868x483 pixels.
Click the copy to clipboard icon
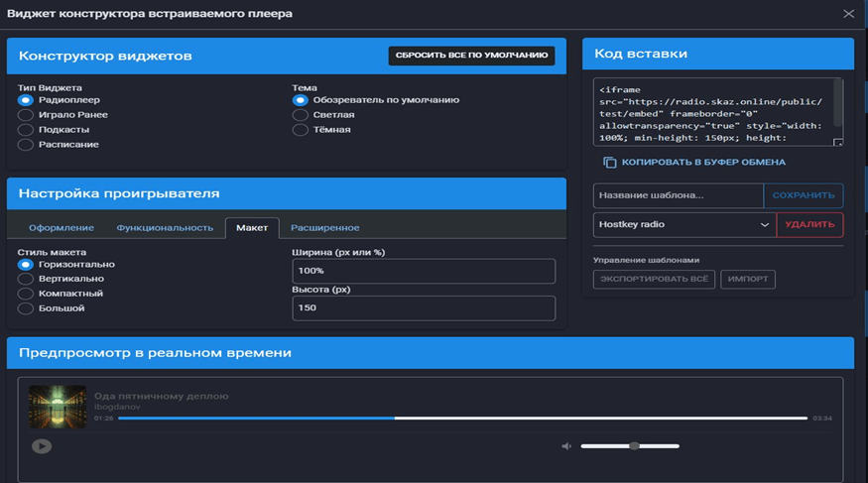[610, 162]
